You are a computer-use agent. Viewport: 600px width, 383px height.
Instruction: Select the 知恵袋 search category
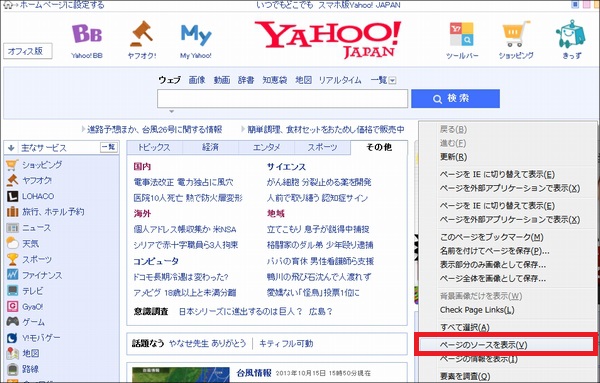coord(274,80)
